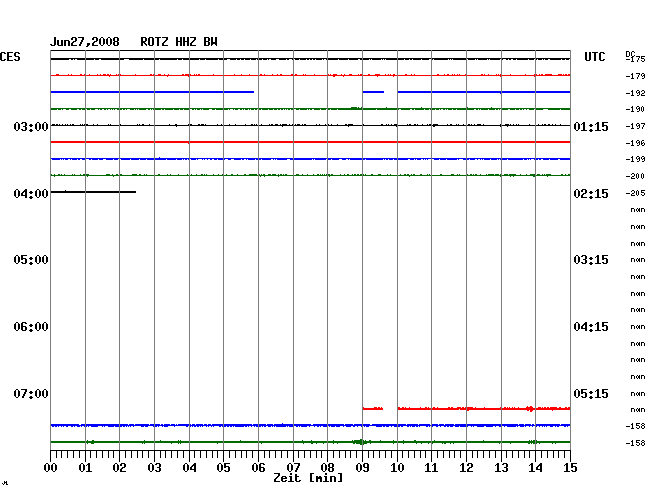Image resolution: width=650 pixels, height=494 pixels.
Task: Select the red trace with DC -196
Action: (x=310, y=142)
